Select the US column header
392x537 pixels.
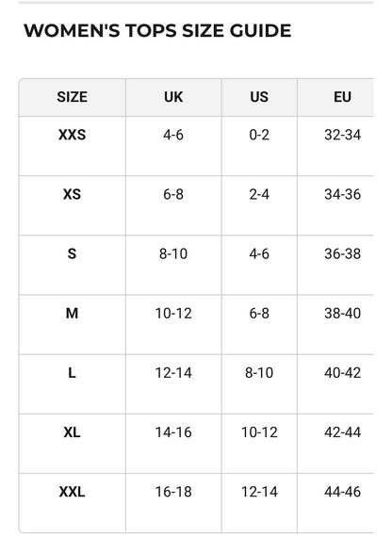pyautogui.click(x=259, y=97)
